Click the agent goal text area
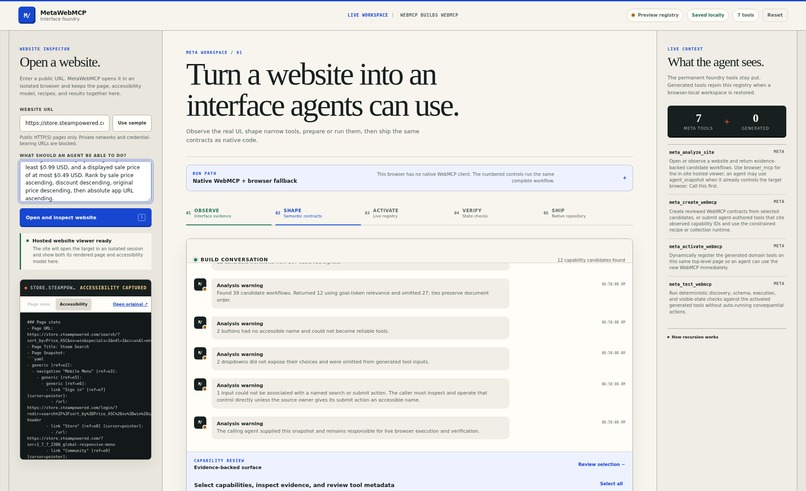 (x=86, y=181)
